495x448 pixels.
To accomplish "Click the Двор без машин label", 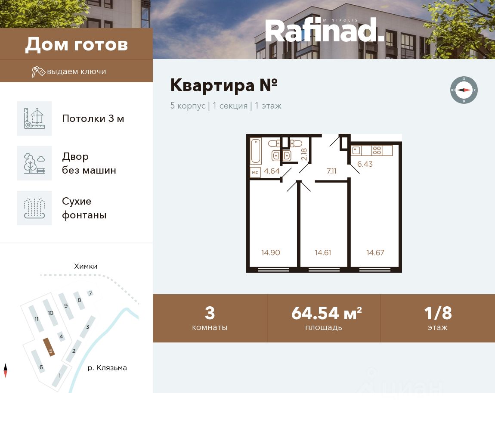I will coord(89,163).
